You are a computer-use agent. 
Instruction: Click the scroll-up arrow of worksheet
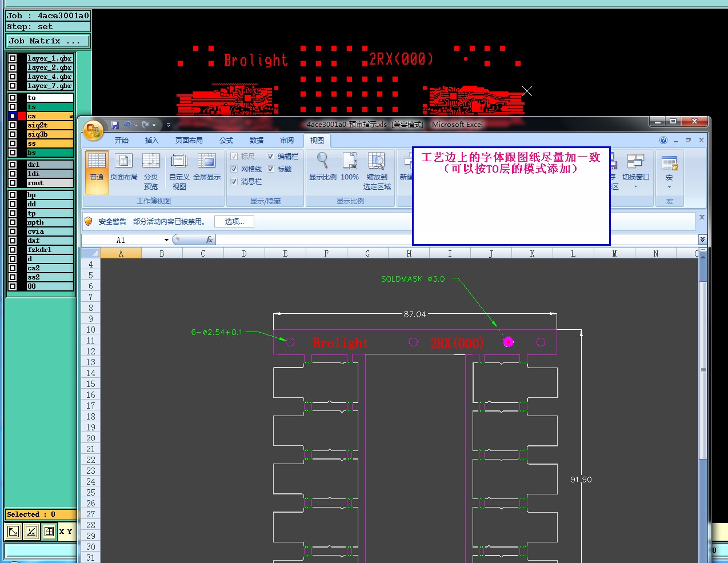(703, 256)
